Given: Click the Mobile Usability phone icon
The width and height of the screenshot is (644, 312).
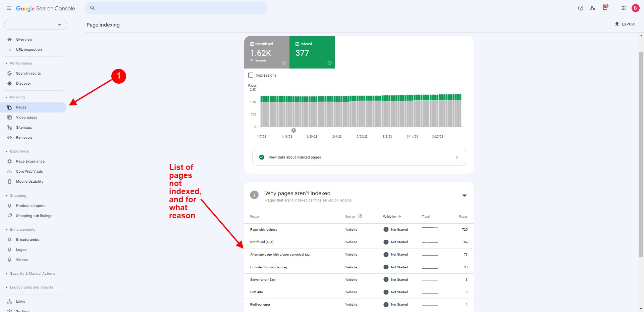Looking at the screenshot, I should pyautogui.click(x=9, y=182).
